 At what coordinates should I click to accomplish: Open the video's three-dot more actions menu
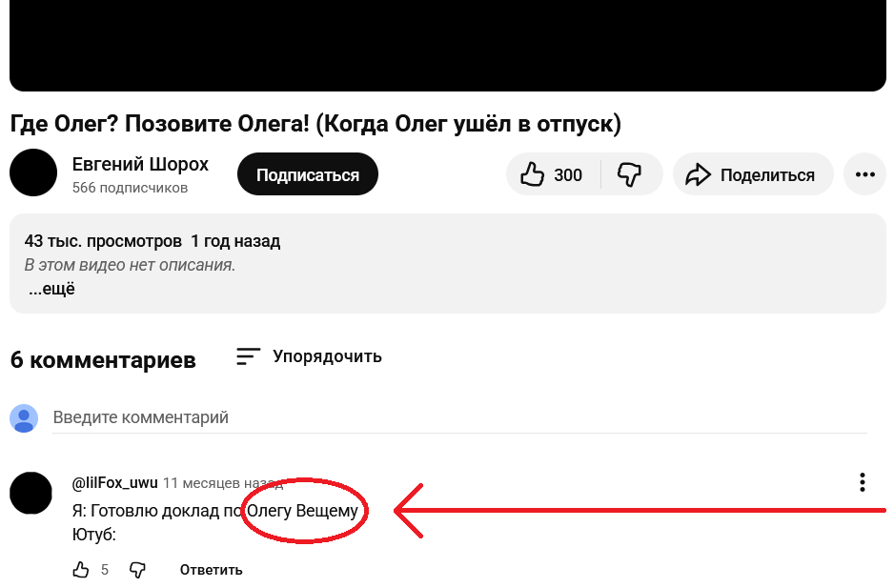864,174
